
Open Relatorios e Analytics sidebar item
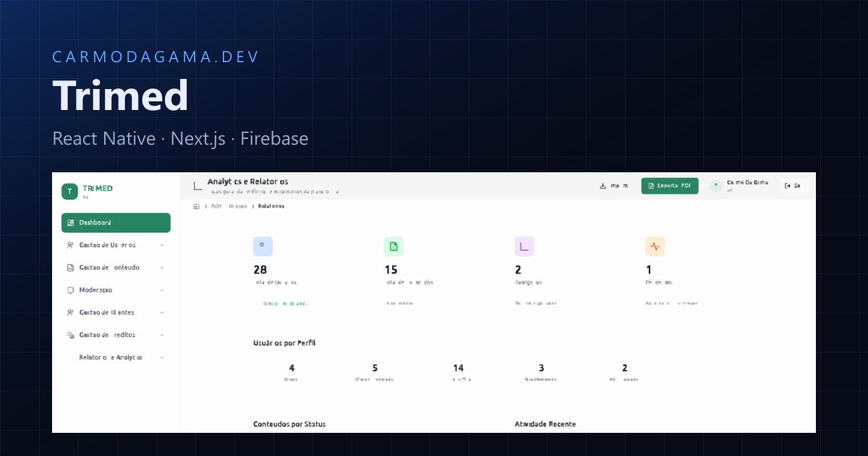pos(116,358)
